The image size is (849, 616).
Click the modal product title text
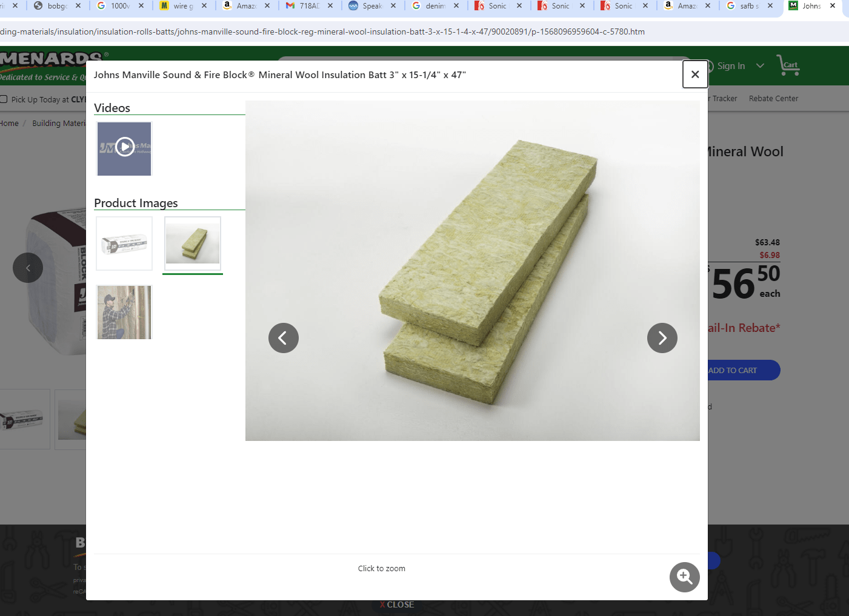point(280,75)
